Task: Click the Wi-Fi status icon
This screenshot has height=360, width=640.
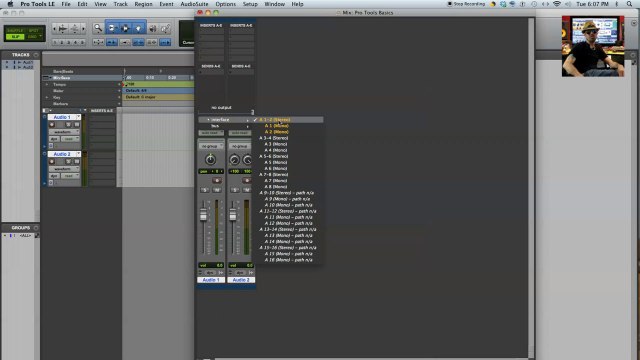Action: [557, 4]
